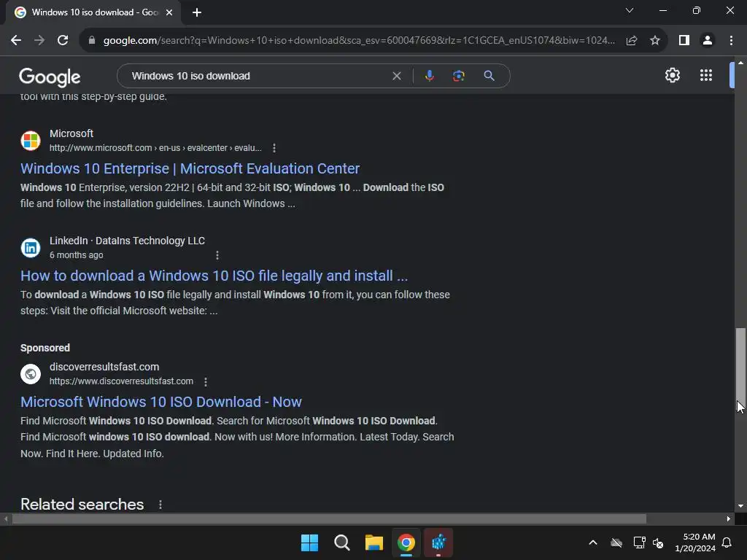Screen dimensions: 747x560
Task: Click the muted volume tray icon
Action: [x=658, y=542]
